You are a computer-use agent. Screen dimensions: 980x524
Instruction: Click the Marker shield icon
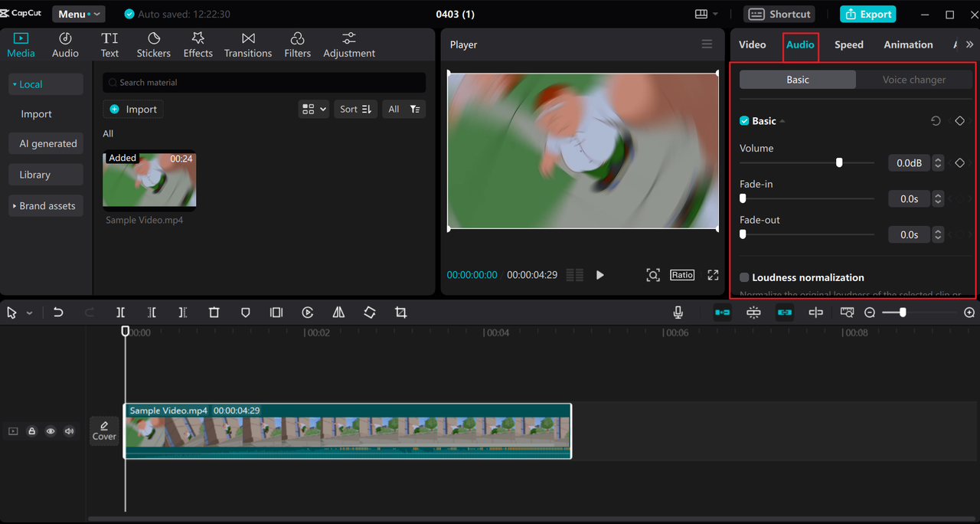point(245,313)
